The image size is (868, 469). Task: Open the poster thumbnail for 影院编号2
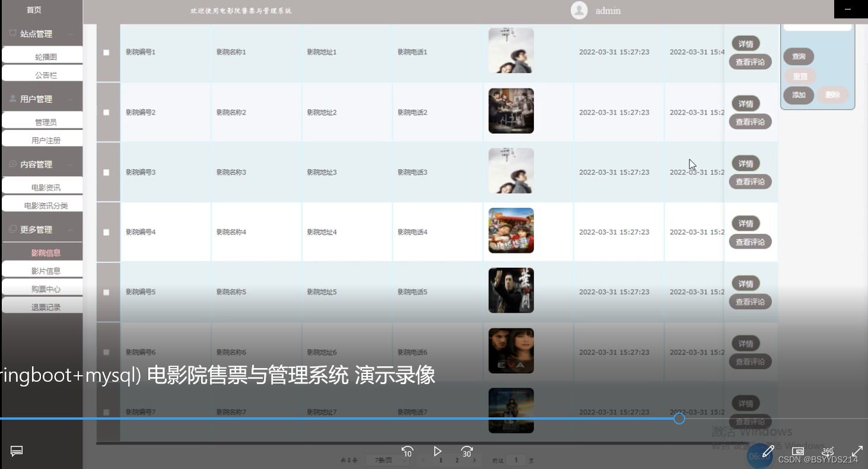point(511,111)
